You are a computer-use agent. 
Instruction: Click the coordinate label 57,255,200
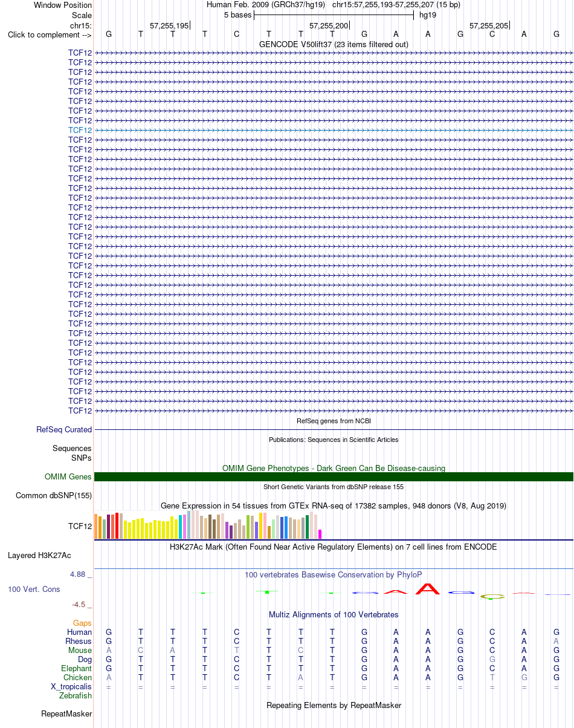329,25
